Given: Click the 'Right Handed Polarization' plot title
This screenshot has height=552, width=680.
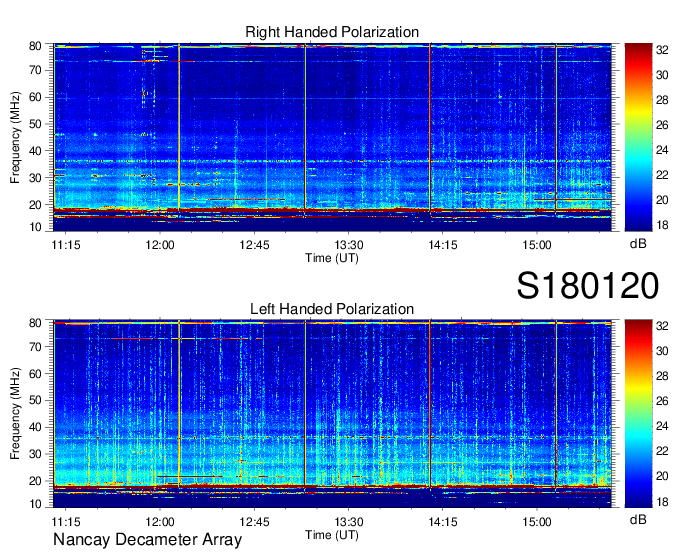Looking at the screenshot, I should (x=332, y=32).
